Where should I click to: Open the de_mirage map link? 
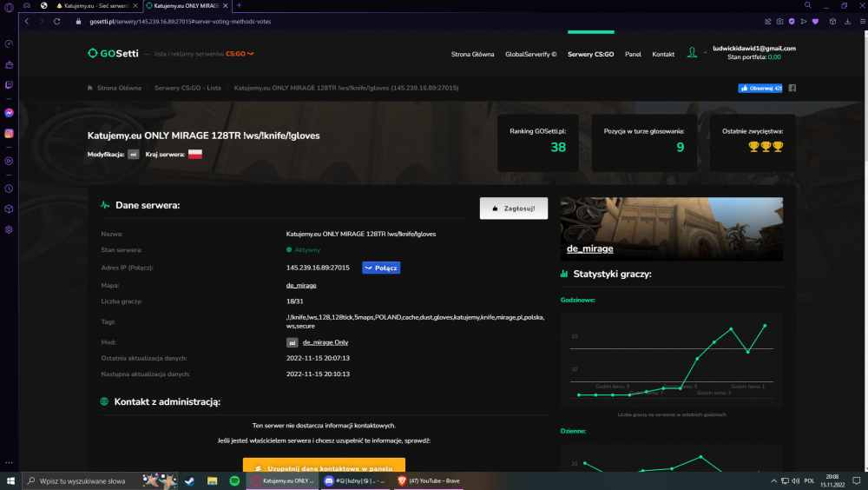point(301,286)
